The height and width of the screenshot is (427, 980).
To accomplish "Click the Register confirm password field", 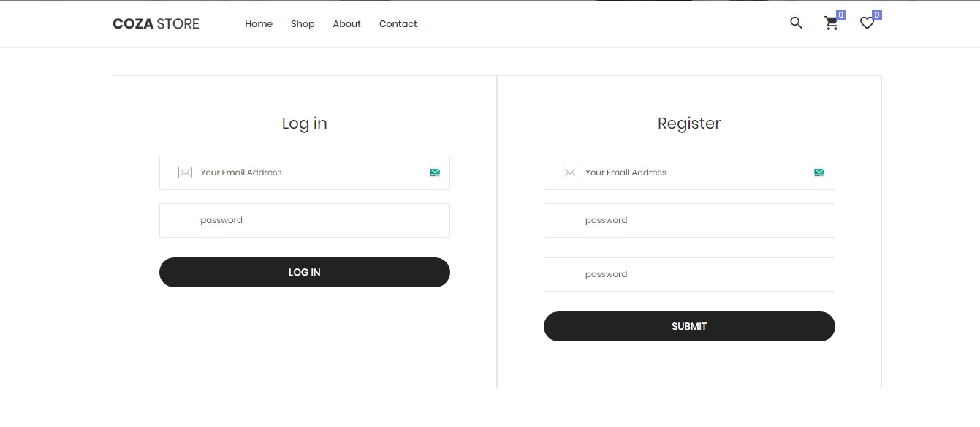I will (x=689, y=274).
